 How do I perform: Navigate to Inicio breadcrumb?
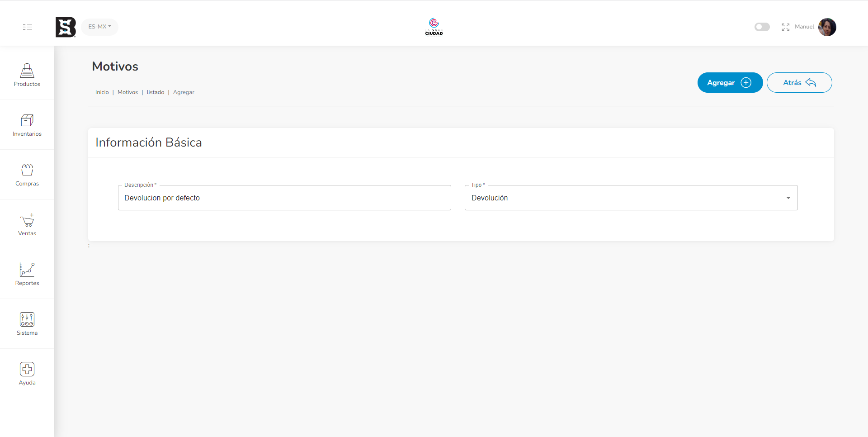[x=102, y=92]
